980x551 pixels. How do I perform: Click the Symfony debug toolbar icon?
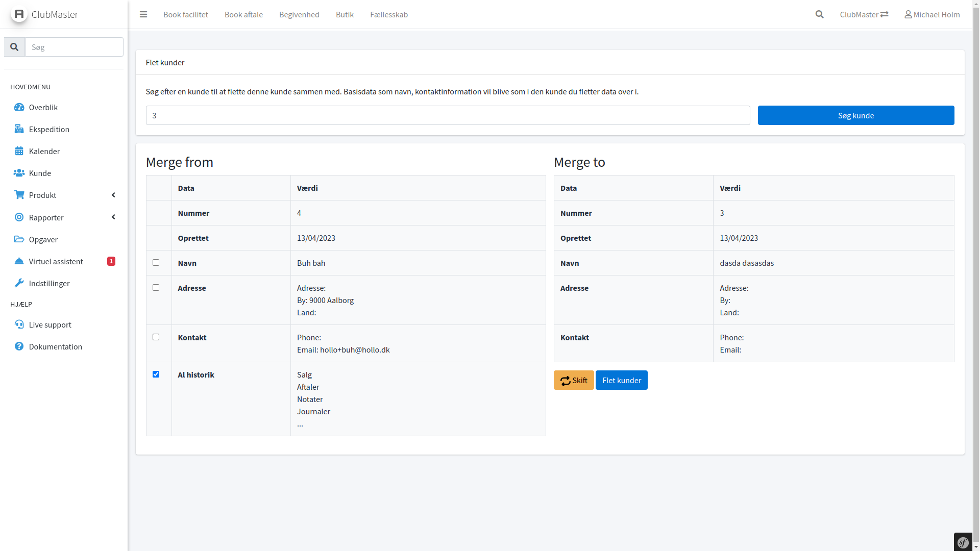(x=963, y=542)
